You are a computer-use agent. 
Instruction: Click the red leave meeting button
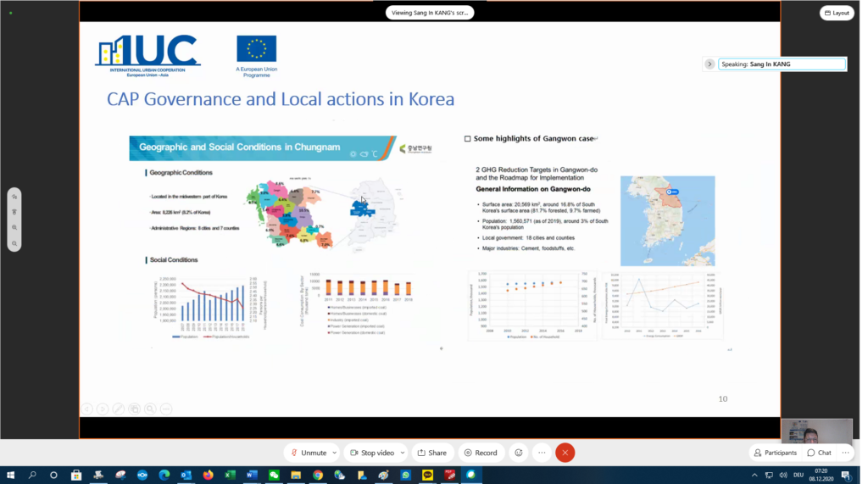tap(565, 453)
